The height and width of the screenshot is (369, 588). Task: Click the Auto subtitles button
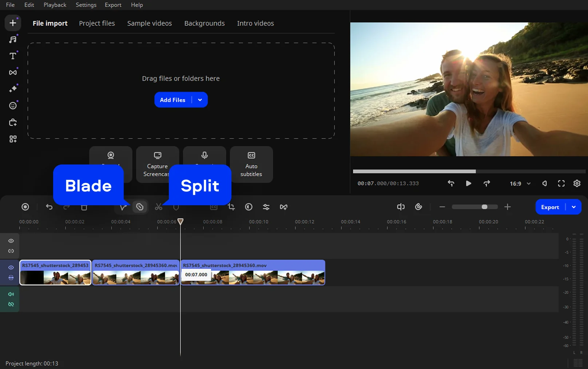(x=251, y=164)
